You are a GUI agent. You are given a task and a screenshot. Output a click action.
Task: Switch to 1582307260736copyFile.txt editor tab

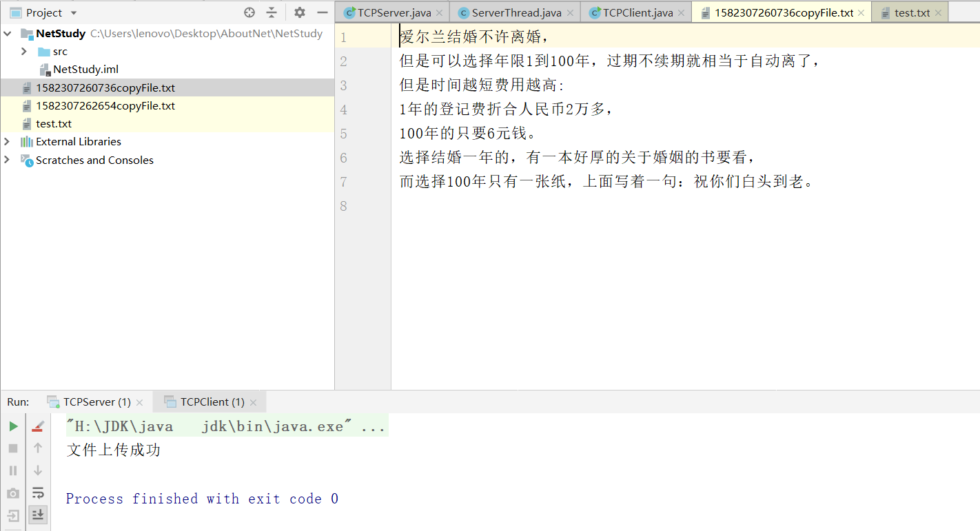click(x=783, y=12)
